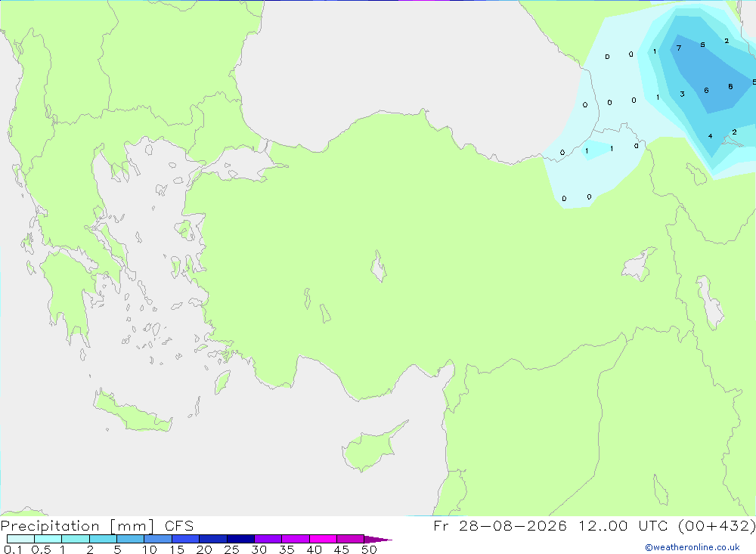Pick the 1–2 mm legend swatch

coord(75,539)
